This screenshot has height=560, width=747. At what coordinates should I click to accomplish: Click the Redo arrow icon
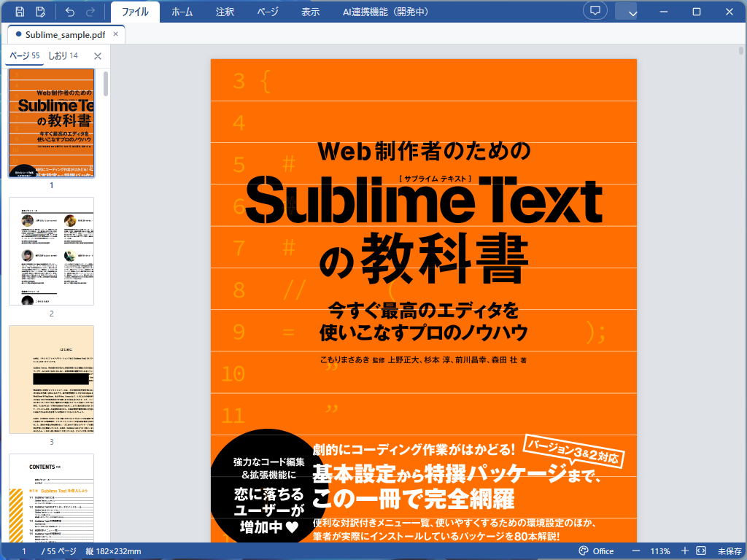tap(90, 12)
